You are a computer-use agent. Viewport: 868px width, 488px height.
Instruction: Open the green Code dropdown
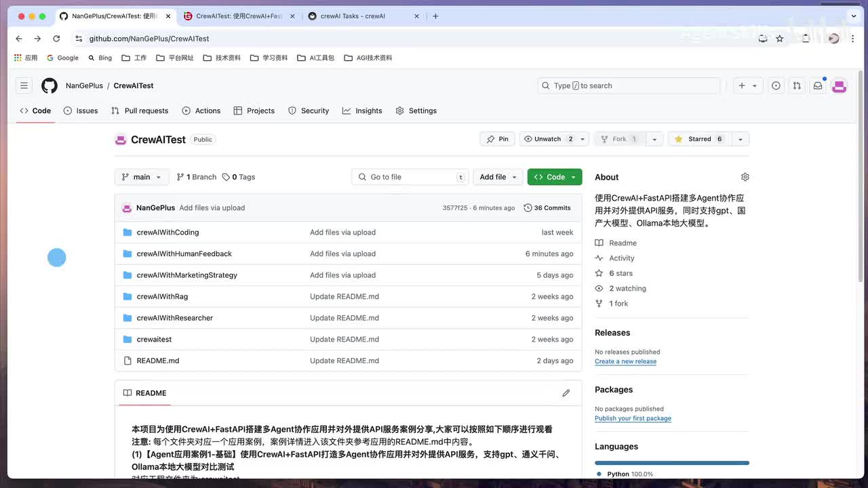click(555, 177)
